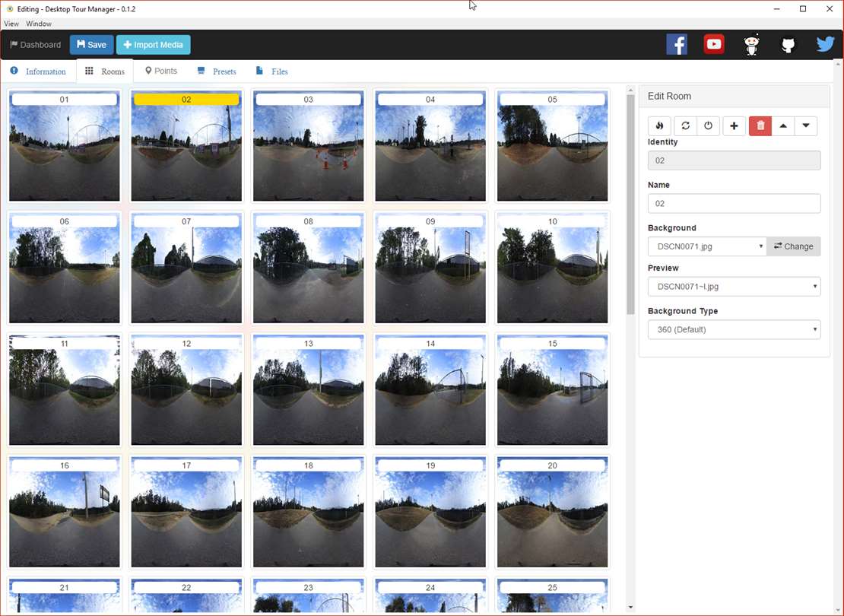Click Change background button

793,246
